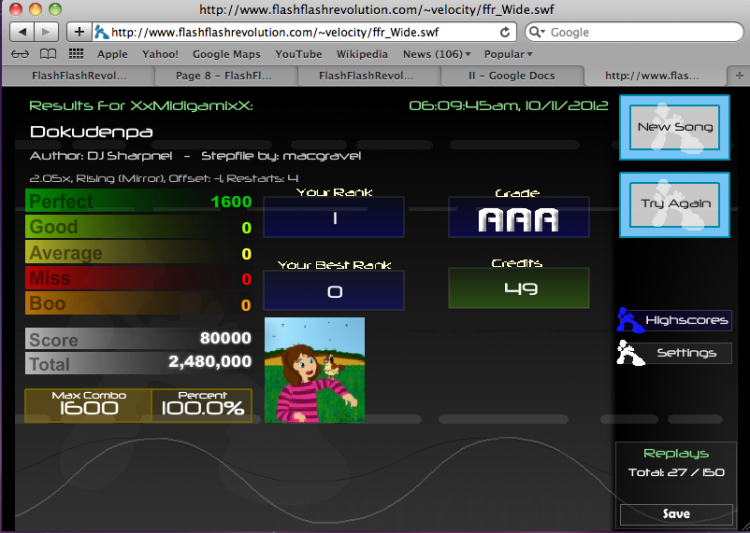Click the New Song button
The height and width of the screenshot is (533, 750).
click(x=674, y=127)
